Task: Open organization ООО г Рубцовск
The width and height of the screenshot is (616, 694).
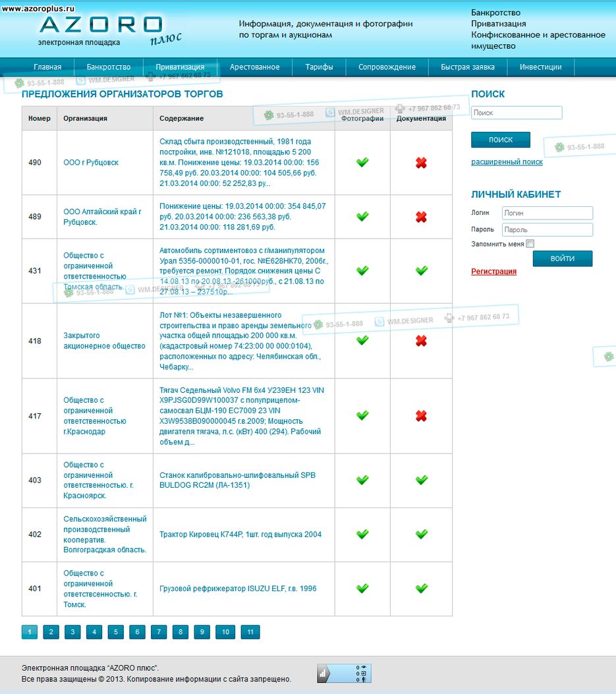Action: click(x=91, y=162)
